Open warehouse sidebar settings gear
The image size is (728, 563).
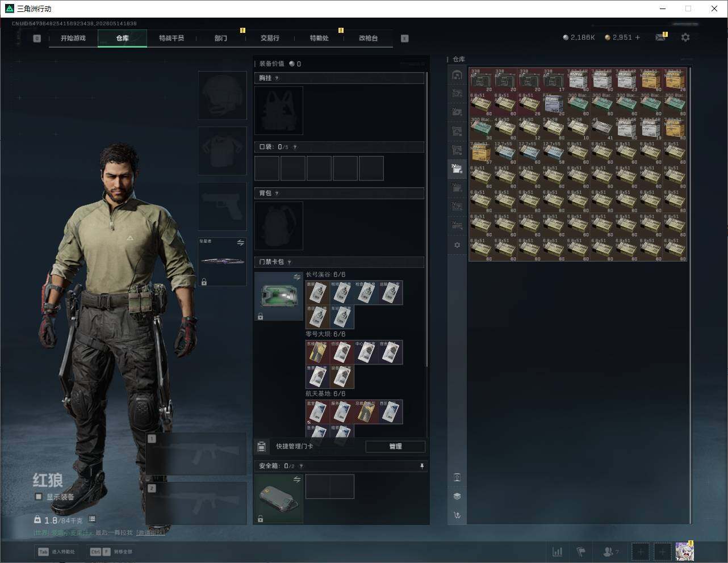coord(457,245)
